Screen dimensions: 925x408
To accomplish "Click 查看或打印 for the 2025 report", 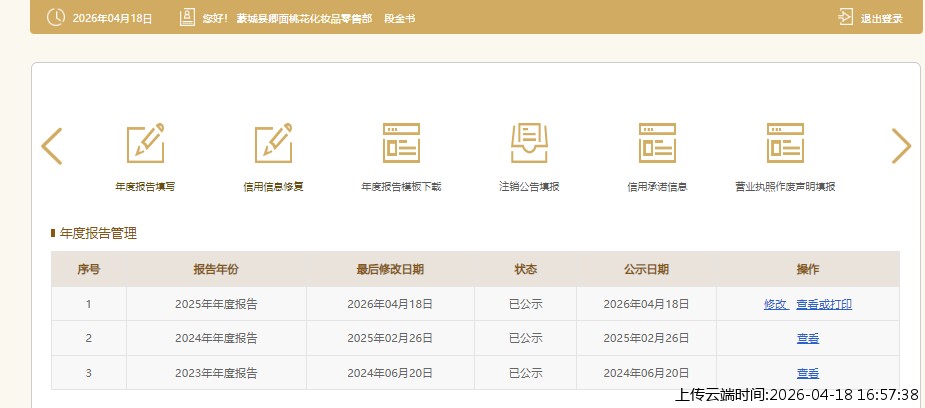I will click(x=824, y=304).
